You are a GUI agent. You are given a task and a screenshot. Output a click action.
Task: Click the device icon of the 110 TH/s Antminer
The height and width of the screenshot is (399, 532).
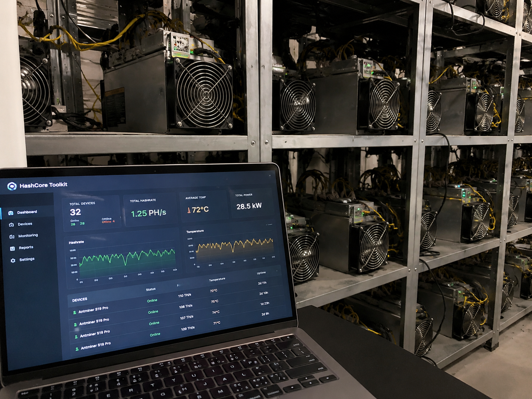click(75, 312)
